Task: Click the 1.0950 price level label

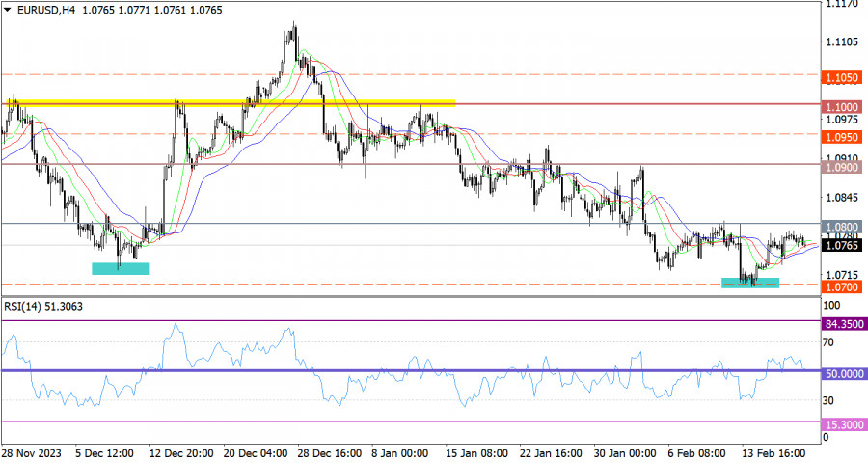Action: 842,137
